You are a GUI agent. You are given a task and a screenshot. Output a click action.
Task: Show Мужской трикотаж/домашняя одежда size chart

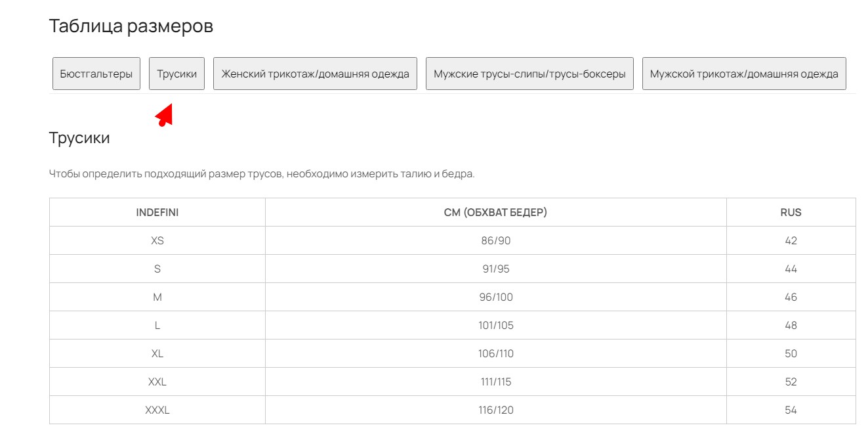click(x=744, y=74)
